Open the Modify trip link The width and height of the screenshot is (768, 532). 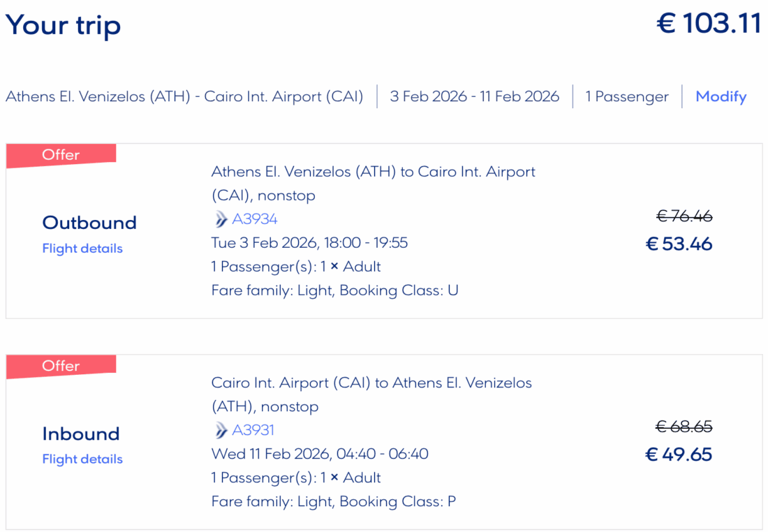pyautogui.click(x=721, y=96)
